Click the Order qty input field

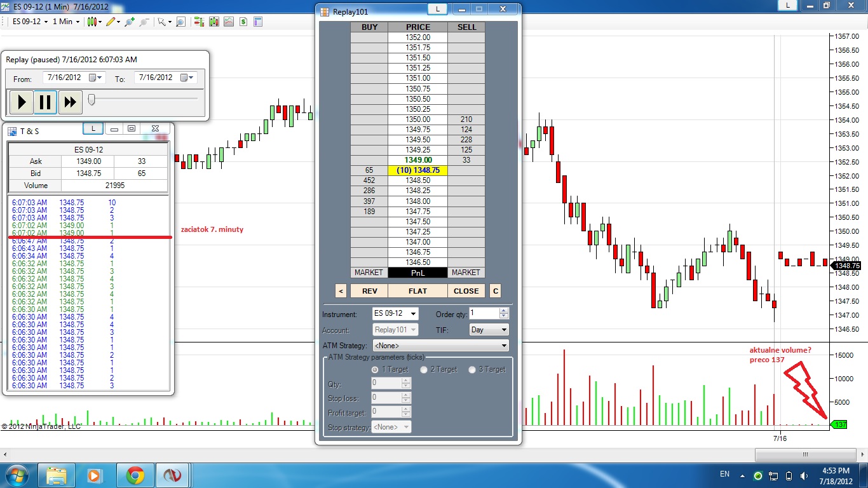click(x=484, y=313)
